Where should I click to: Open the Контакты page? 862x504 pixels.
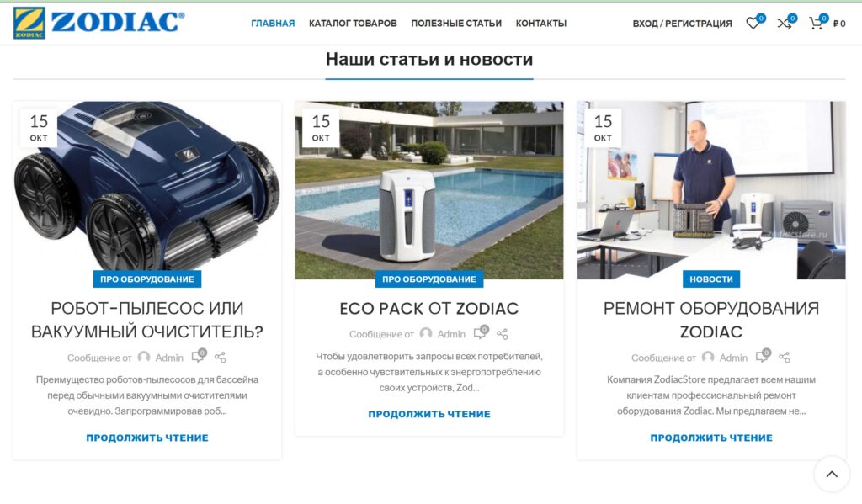pos(541,24)
